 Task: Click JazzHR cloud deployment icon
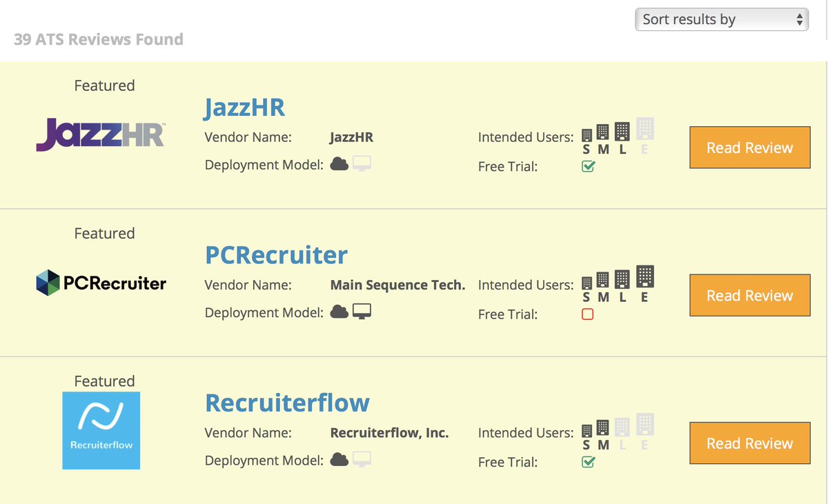pos(339,164)
